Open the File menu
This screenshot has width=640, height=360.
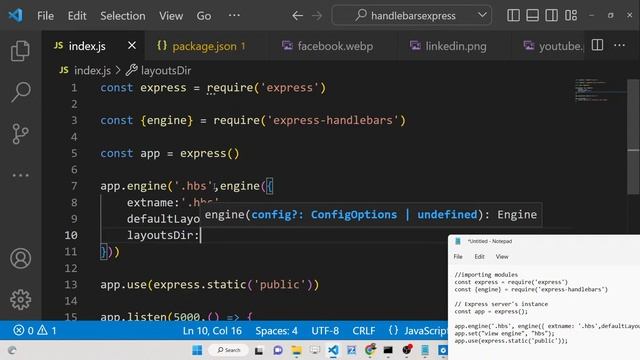[45, 16]
